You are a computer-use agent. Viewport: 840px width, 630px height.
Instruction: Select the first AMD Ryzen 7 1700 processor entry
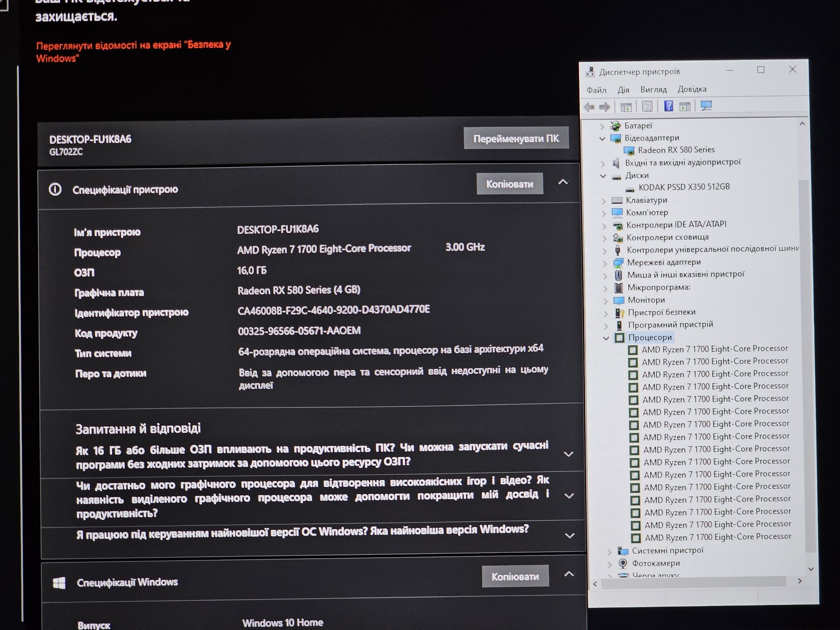pos(714,349)
